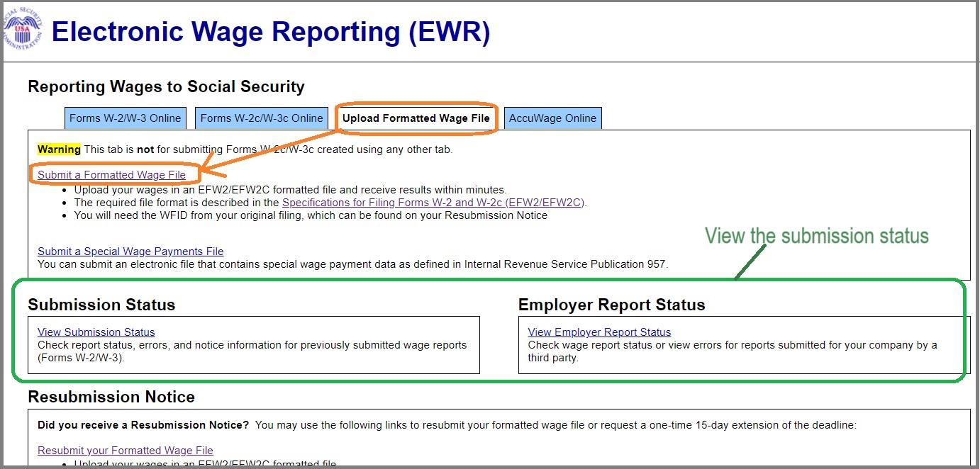Click the Reporting Wages to Social Security heading
The height and width of the screenshot is (469, 980).
tap(166, 87)
